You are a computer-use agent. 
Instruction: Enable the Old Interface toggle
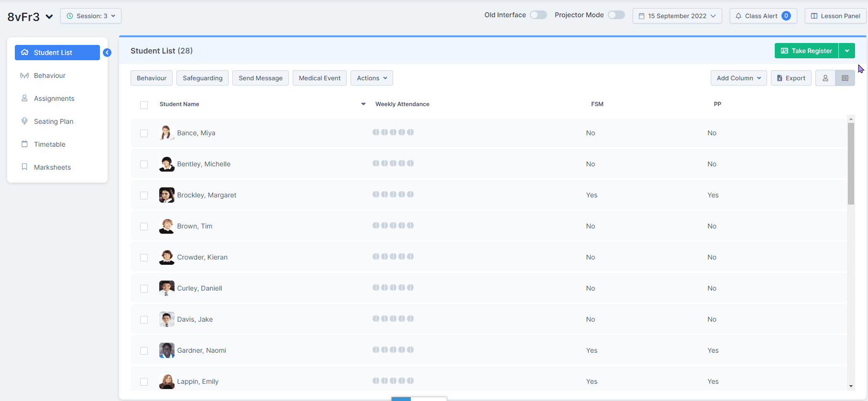(538, 15)
